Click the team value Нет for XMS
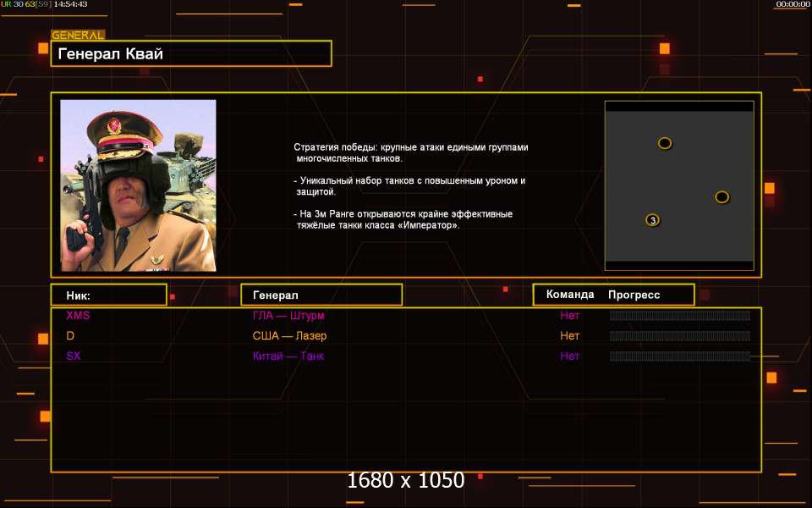 coord(569,315)
